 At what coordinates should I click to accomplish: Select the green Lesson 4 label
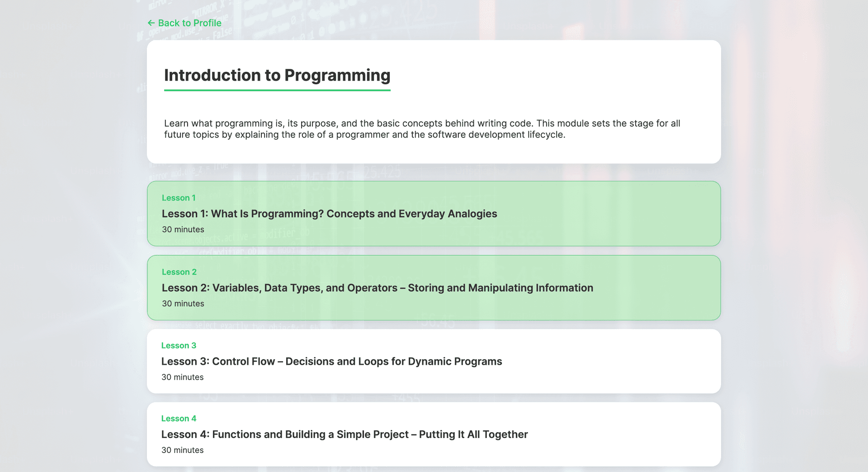tap(179, 419)
